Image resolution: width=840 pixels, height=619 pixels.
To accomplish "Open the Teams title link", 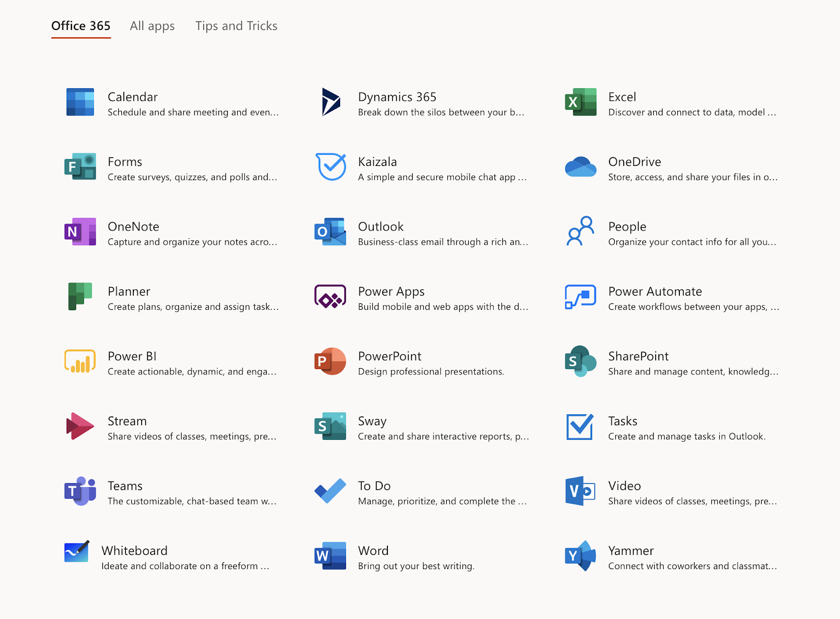I will (125, 486).
